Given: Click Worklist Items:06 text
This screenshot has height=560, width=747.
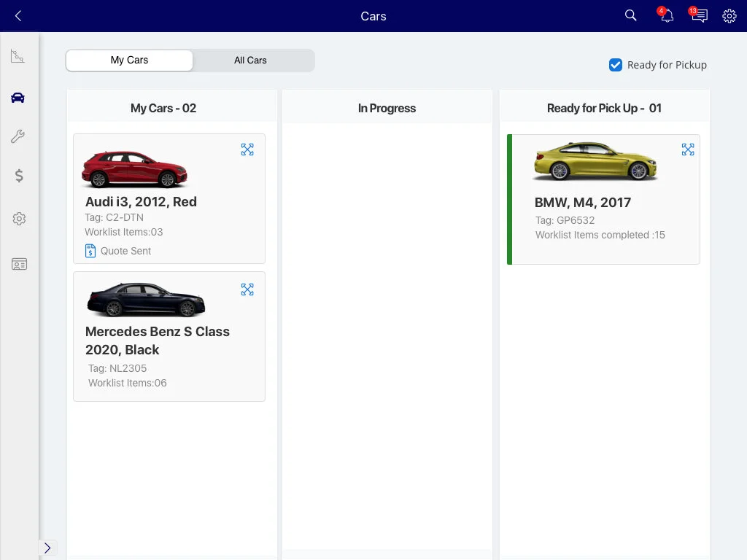Looking at the screenshot, I should coord(127,383).
